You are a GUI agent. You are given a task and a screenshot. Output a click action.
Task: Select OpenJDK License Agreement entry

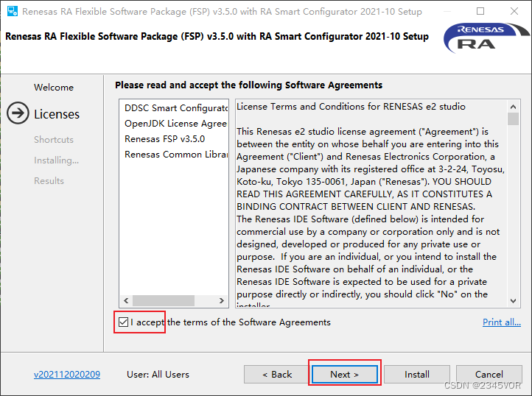(175, 123)
